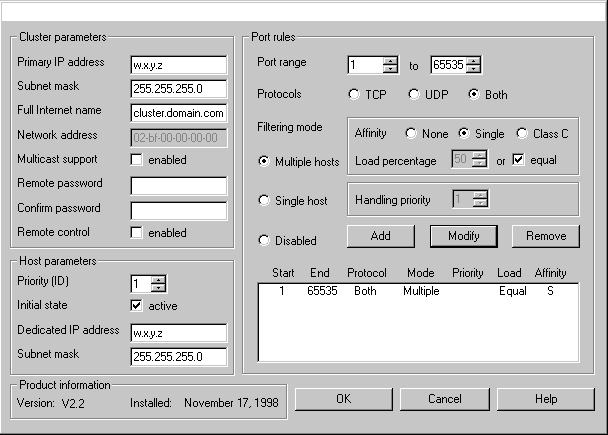Increase port range end value
608x435 pixels.
[474, 61]
